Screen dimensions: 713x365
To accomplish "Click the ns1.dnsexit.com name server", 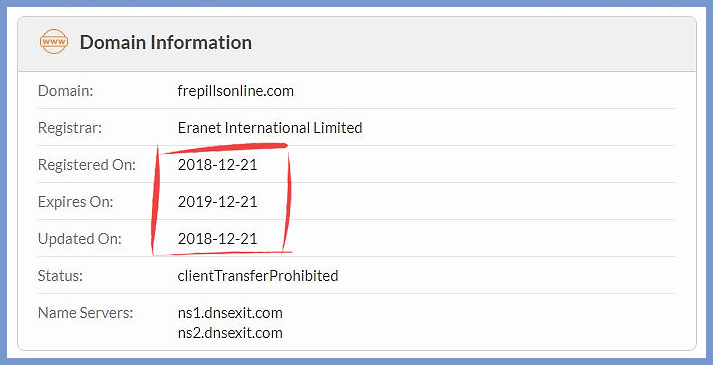I will pyautogui.click(x=230, y=313).
